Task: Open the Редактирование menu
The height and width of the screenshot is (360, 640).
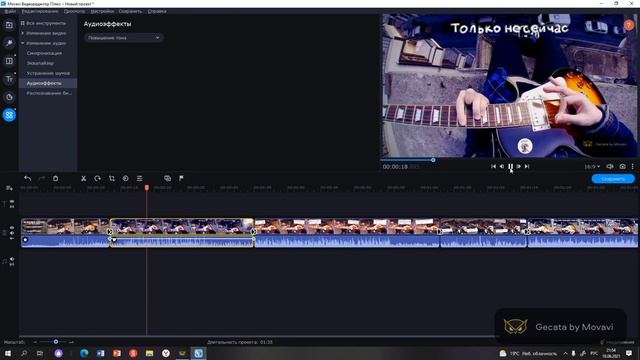Action: pyautogui.click(x=40, y=11)
